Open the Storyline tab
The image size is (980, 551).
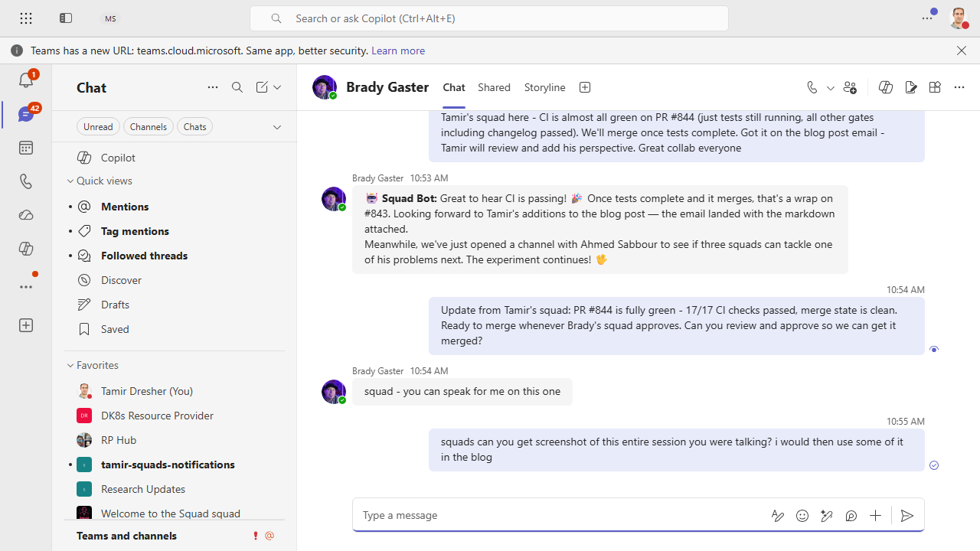[544, 87]
